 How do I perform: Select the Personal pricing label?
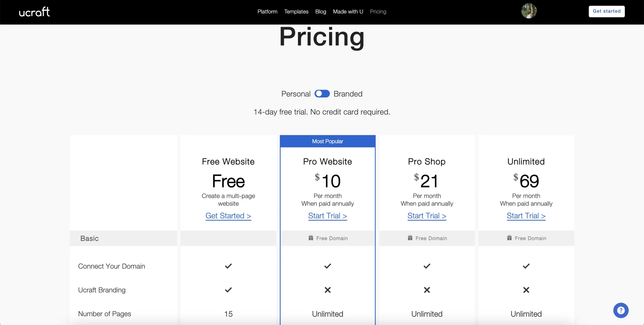pos(296,94)
